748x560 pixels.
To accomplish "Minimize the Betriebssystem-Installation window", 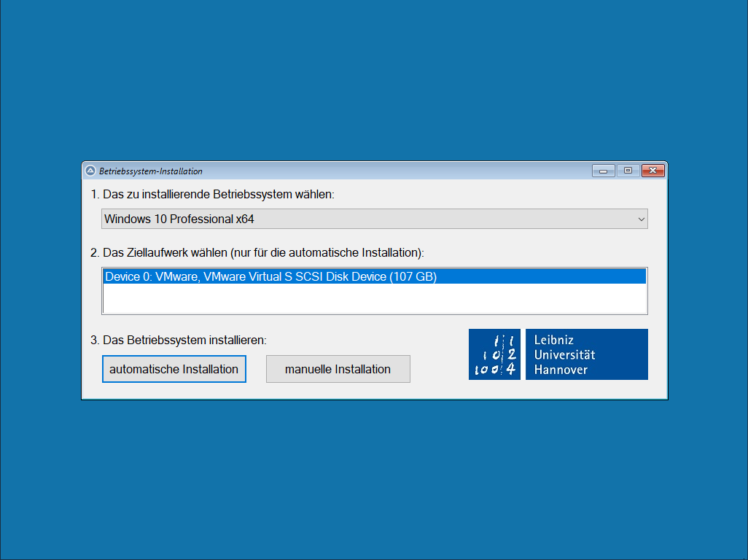I will click(604, 171).
